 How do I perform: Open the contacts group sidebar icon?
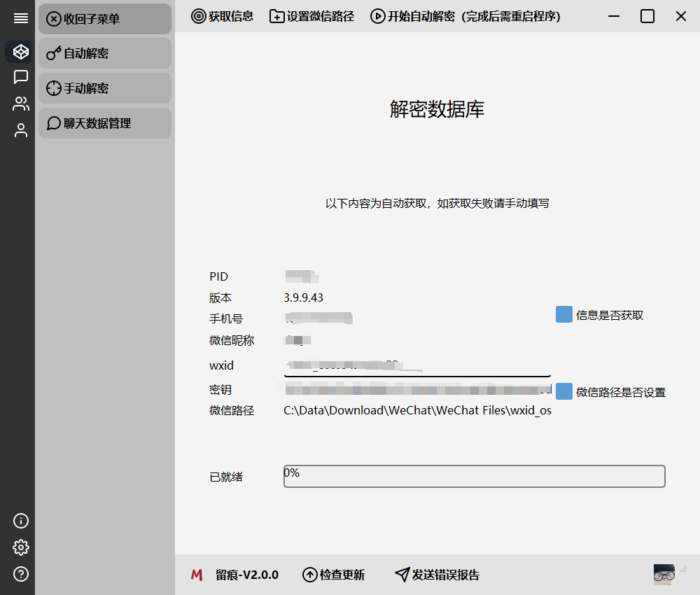20,104
